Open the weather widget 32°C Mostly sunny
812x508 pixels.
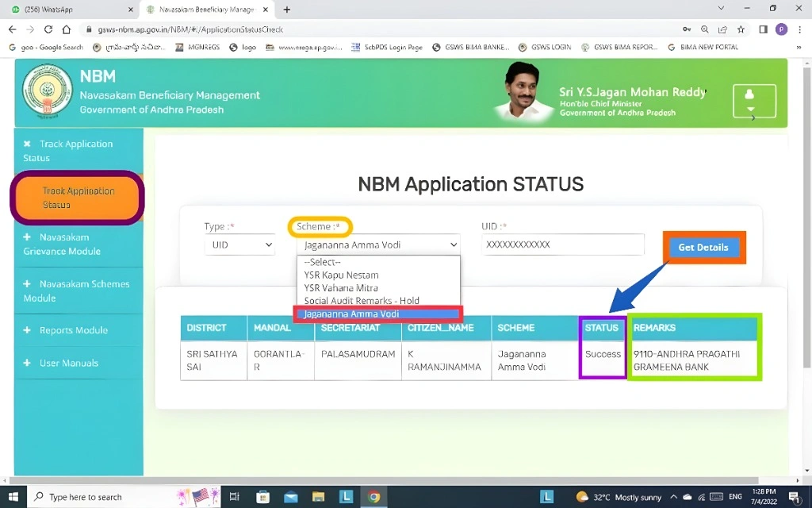tap(619, 497)
